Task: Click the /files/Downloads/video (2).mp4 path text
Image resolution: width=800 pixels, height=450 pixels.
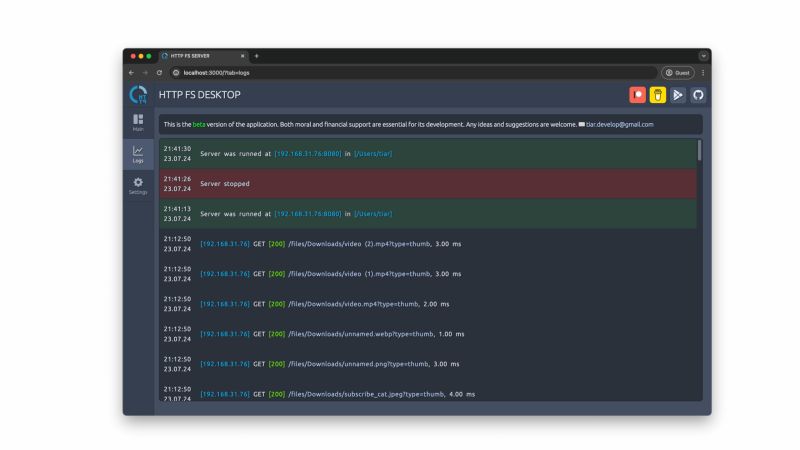Action: click(x=359, y=244)
